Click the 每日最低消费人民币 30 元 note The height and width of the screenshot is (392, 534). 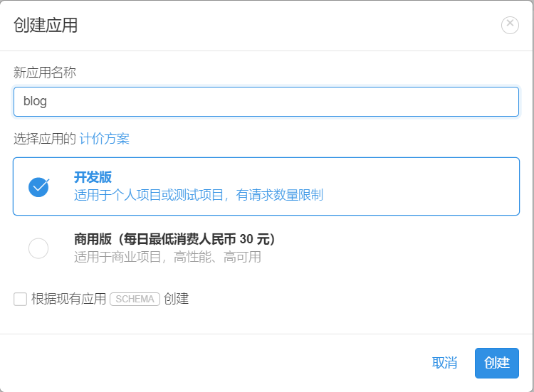[x=189, y=239]
